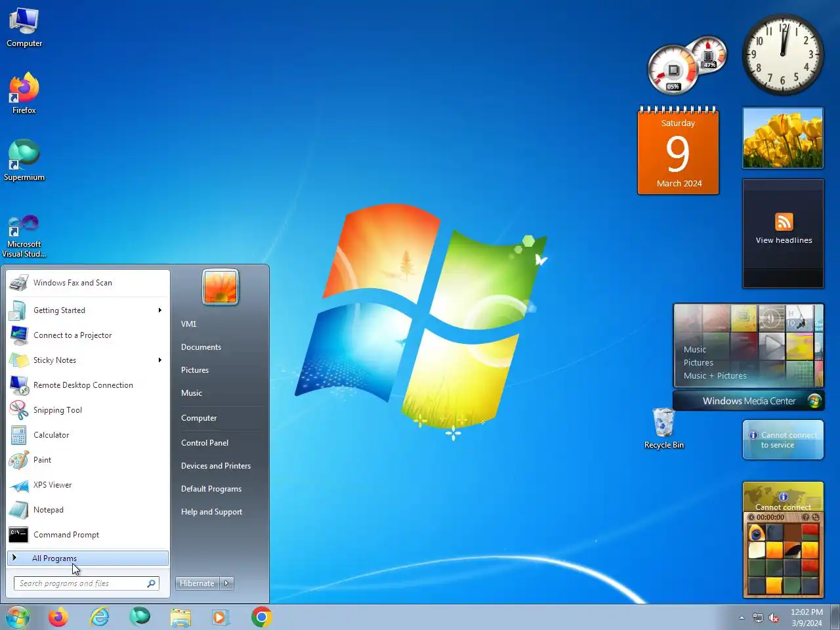
Task: Click the analog Clock gadget
Action: (x=783, y=55)
